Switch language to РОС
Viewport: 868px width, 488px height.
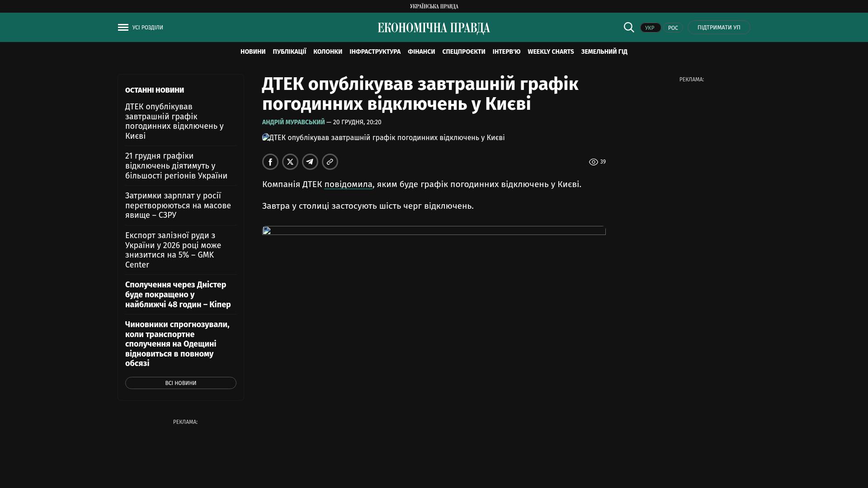tap(673, 28)
